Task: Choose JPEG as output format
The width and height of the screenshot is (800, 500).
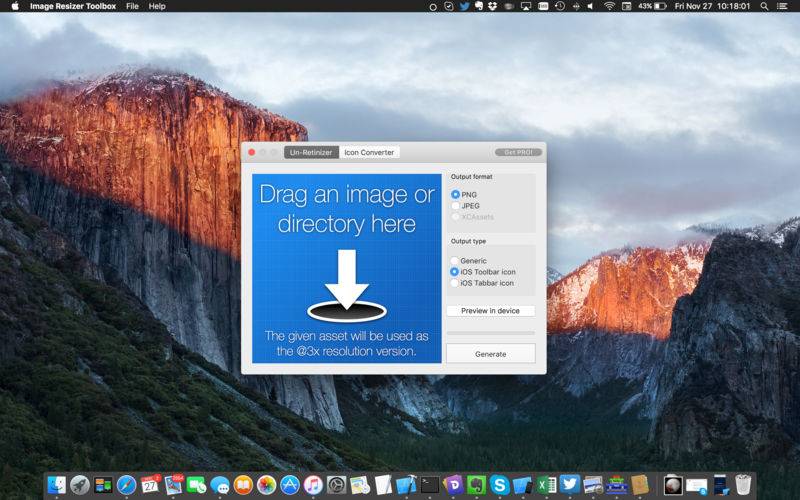Action: [x=455, y=206]
